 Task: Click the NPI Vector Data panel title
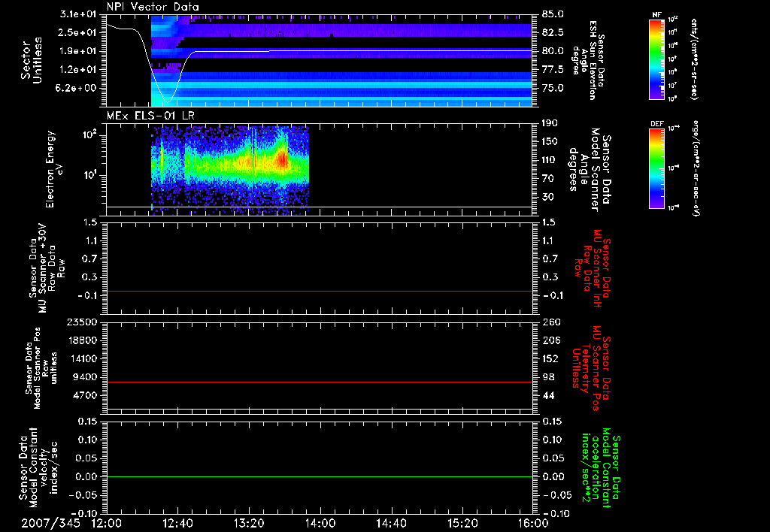click(153, 8)
